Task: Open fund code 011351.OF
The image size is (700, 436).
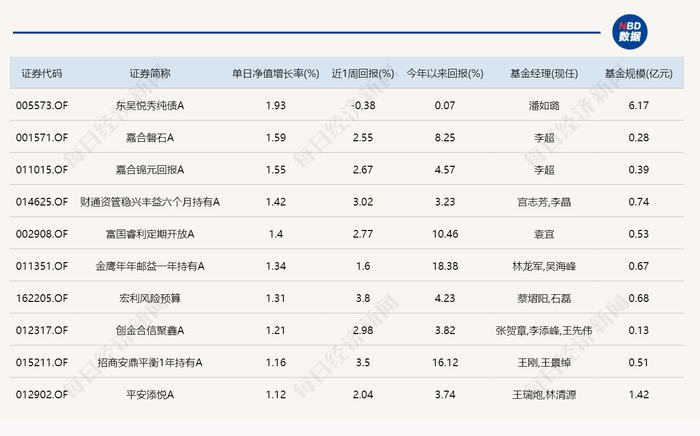Action: (42, 266)
